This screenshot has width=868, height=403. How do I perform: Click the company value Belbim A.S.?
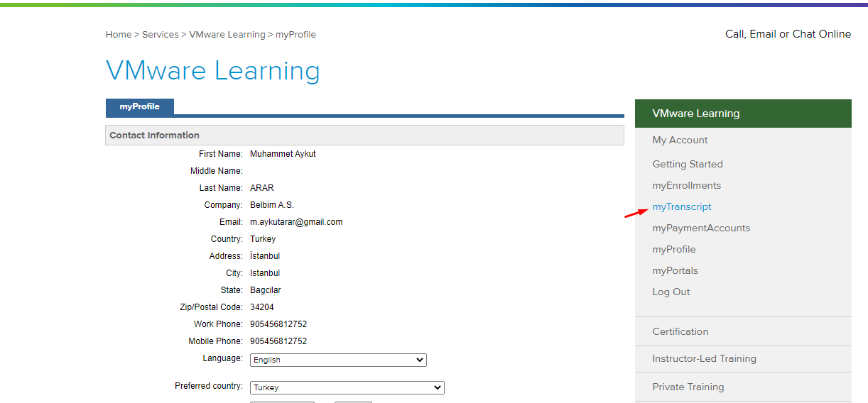[272, 205]
